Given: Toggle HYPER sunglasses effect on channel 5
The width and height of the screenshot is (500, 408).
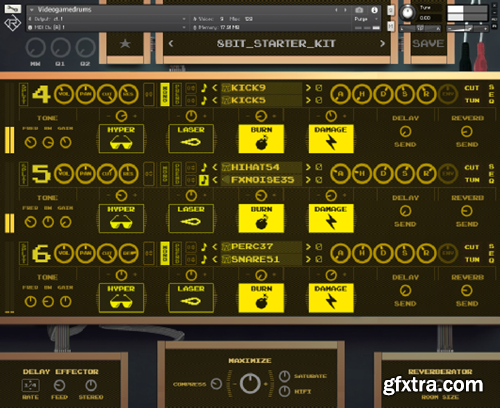Looking at the screenshot, I should tap(121, 218).
